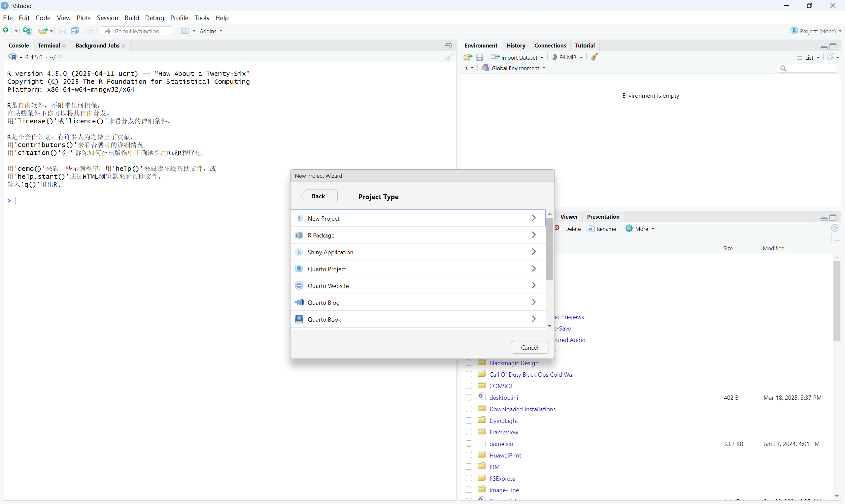Click the Create a Project icon

(x=27, y=31)
